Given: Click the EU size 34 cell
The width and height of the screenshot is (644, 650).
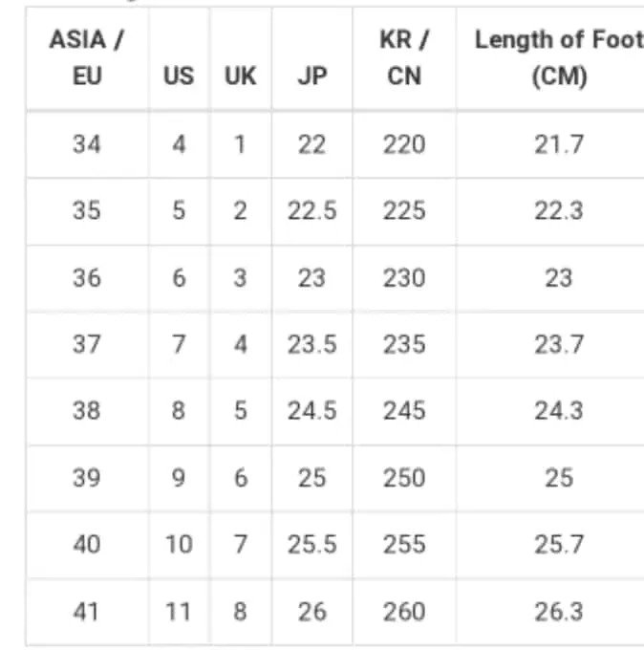Looking at the screenshot, I should coord(87,144).
